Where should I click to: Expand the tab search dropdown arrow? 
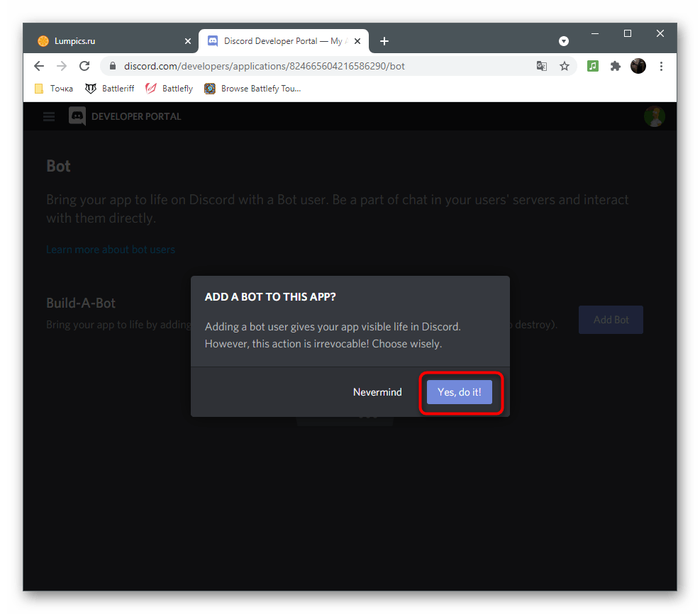(564, 41)
